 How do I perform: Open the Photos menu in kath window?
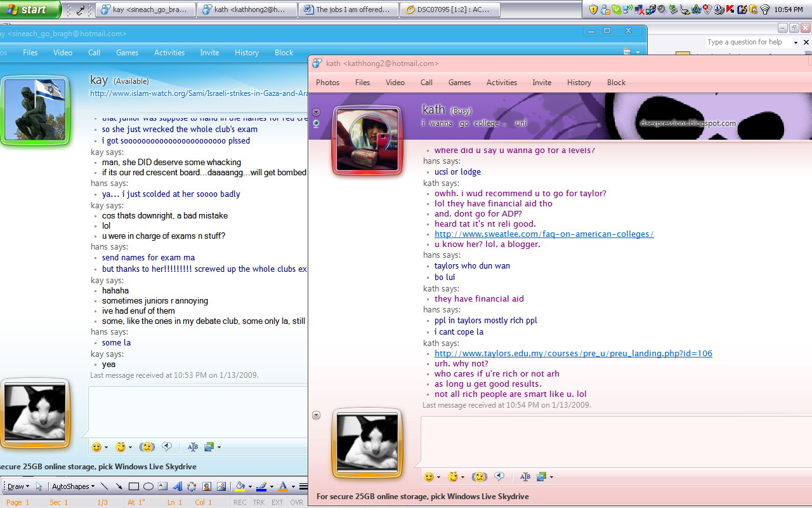coord(327,83)
